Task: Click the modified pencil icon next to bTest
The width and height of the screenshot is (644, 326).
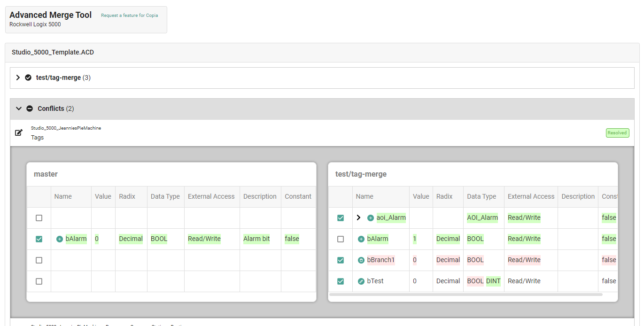Action: 361,281
